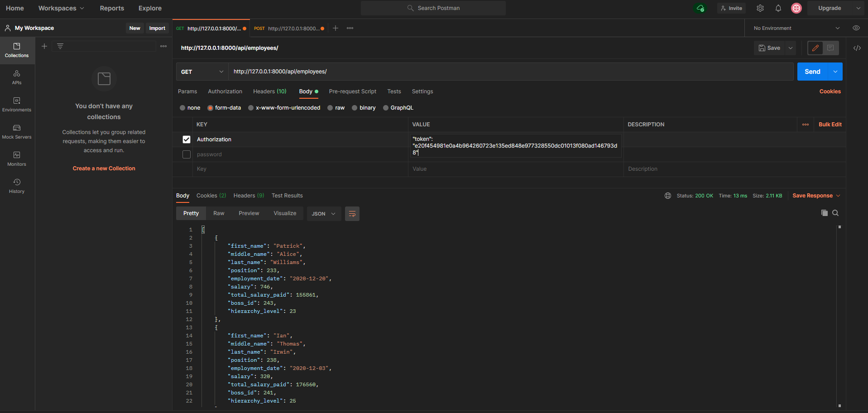Expand the Save options arrow
Image resolution: width=868 pixels, height=413 pixels.
click(791, 48)
